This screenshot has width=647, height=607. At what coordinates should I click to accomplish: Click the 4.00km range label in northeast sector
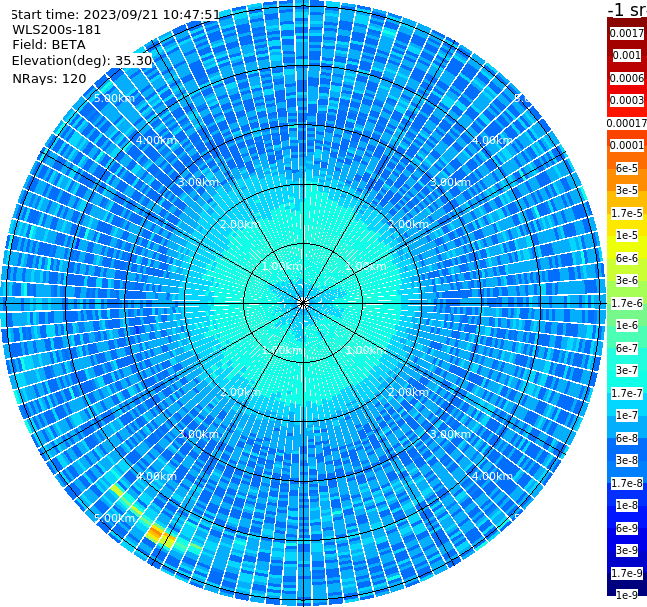(x=492, y=140)
